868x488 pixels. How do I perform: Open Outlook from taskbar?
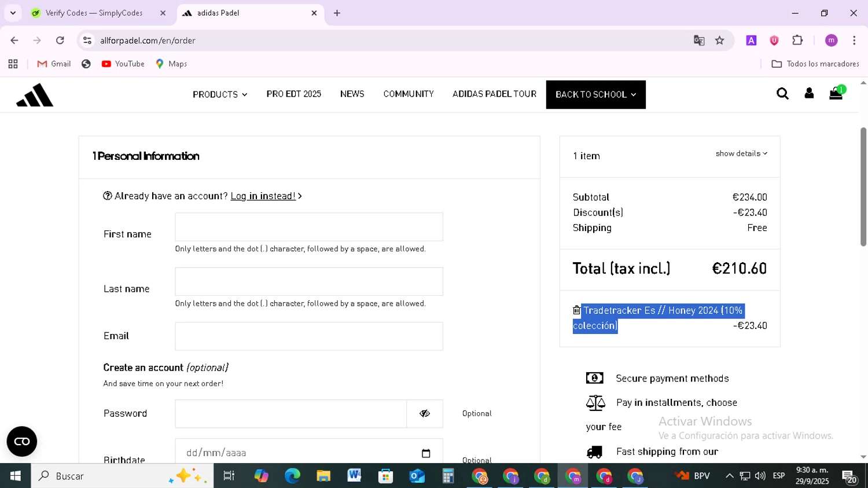(x=417, y=476)
